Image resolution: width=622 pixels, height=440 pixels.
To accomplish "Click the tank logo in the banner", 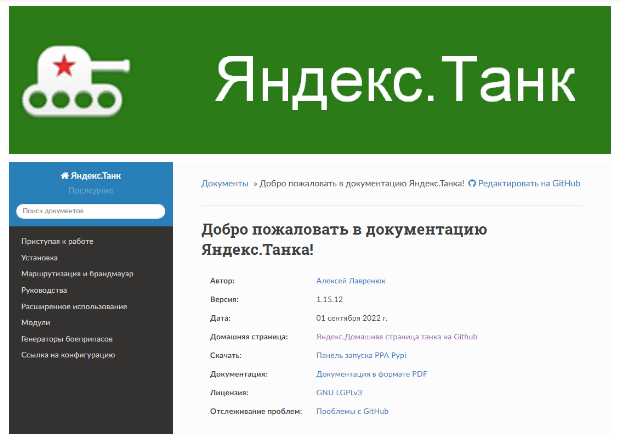I will point(76,81).
